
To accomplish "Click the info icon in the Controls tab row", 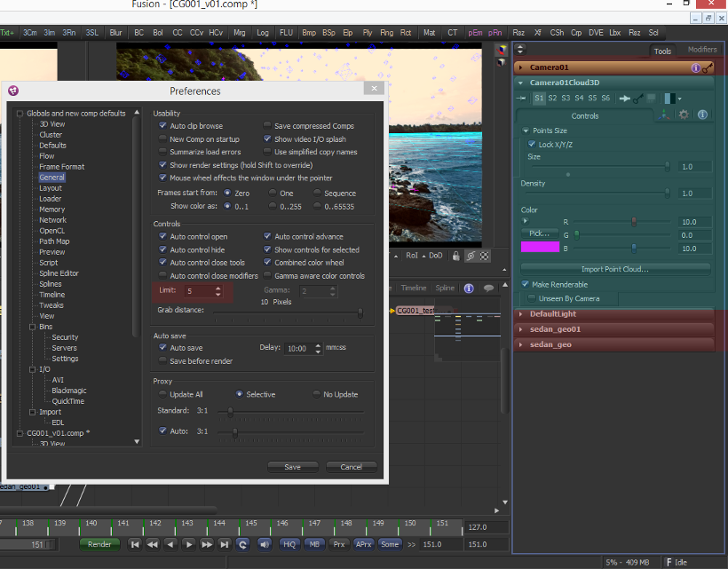I will pos(702,115).
